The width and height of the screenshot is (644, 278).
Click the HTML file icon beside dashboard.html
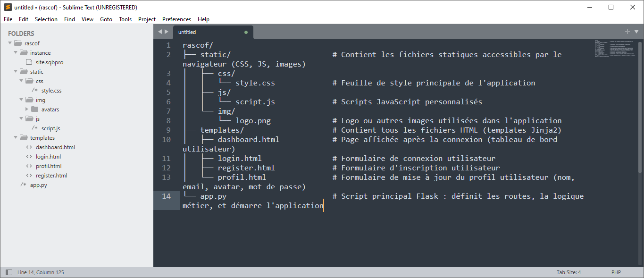pos(29,147)
